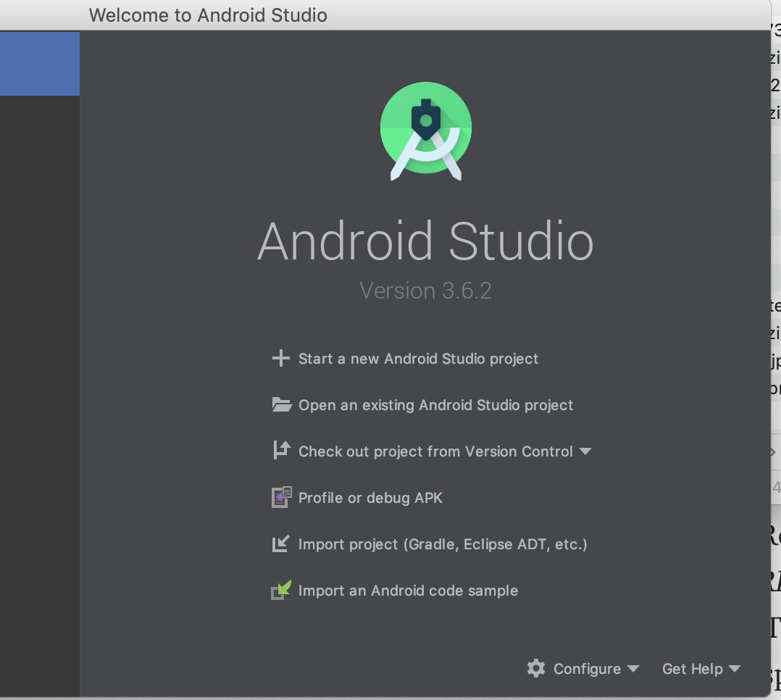Choose Profile or debug APK

point(370,498)
